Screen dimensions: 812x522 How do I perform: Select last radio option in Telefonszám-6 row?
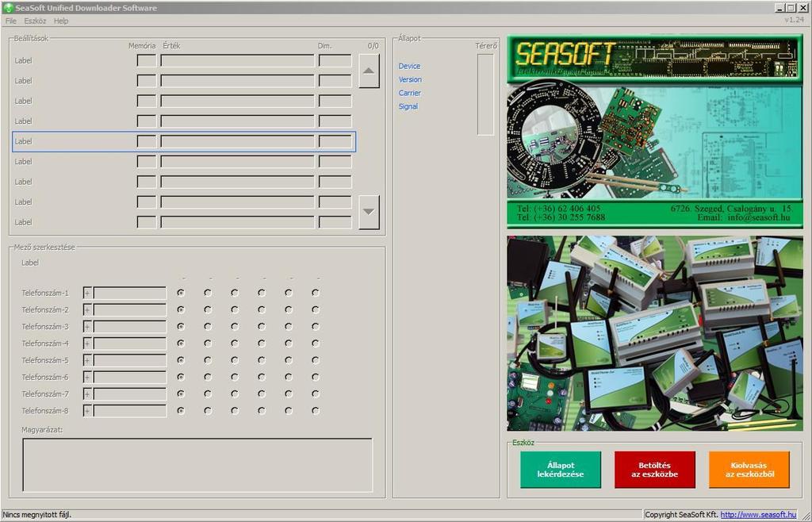[316, 377]
